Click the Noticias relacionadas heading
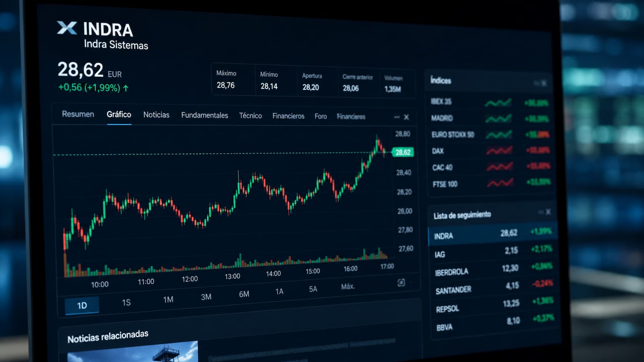This screenshot has width=644, height=362. [x=108, y=336]
